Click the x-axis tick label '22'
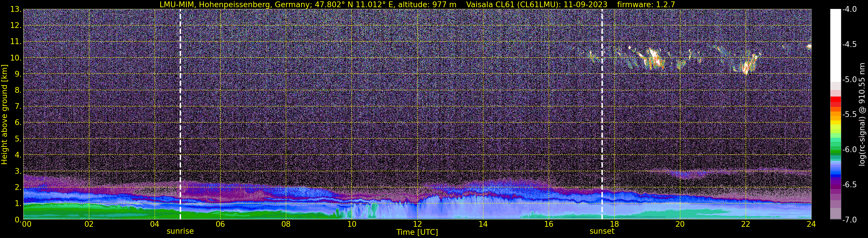This screenshot has width=868, height=238. click(x=746, y=224)
